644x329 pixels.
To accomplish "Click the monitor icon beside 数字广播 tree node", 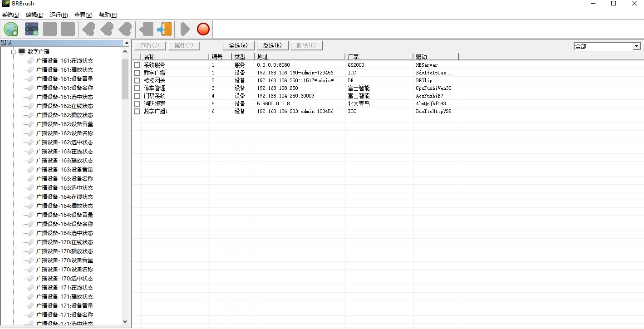I will click(22, 51).
